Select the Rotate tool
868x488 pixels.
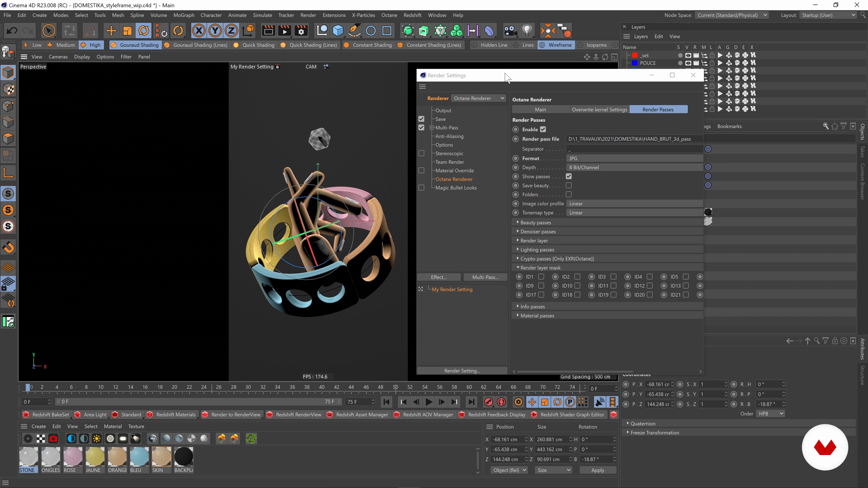point(144,31)
